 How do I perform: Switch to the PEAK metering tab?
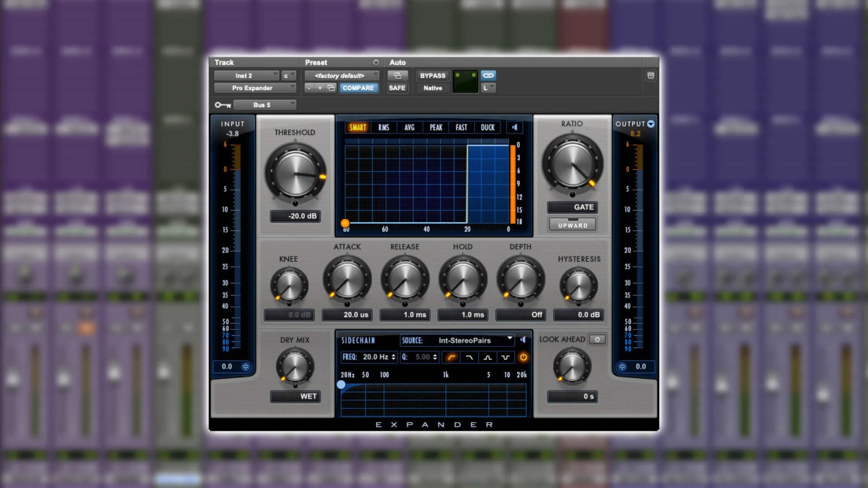(x=435, y=127)
